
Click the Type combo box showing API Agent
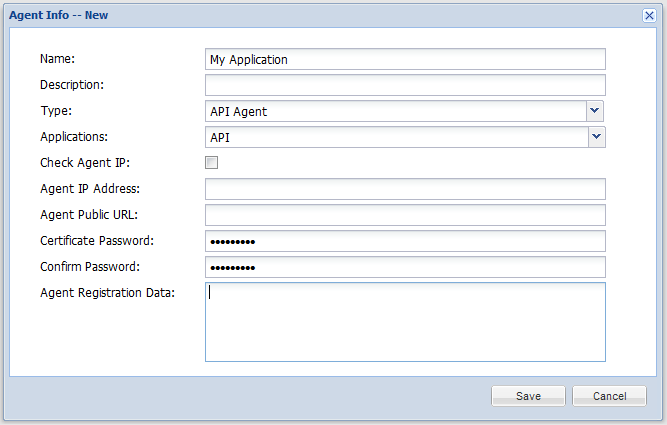coord(395,111)
